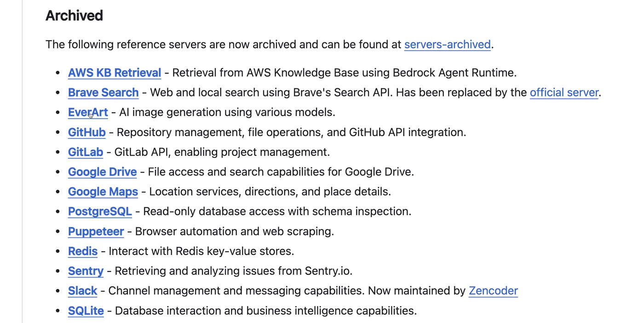This screenshot has height=323, width=644.
Task: Click the Brave Search link
Action: click(x=103, y=92)
